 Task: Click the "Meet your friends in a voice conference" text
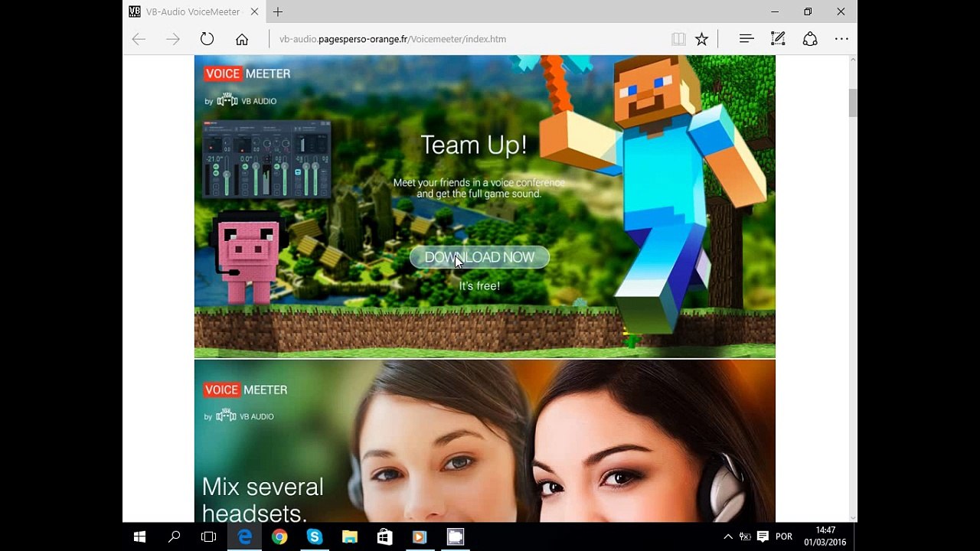(x=479, y=183)
